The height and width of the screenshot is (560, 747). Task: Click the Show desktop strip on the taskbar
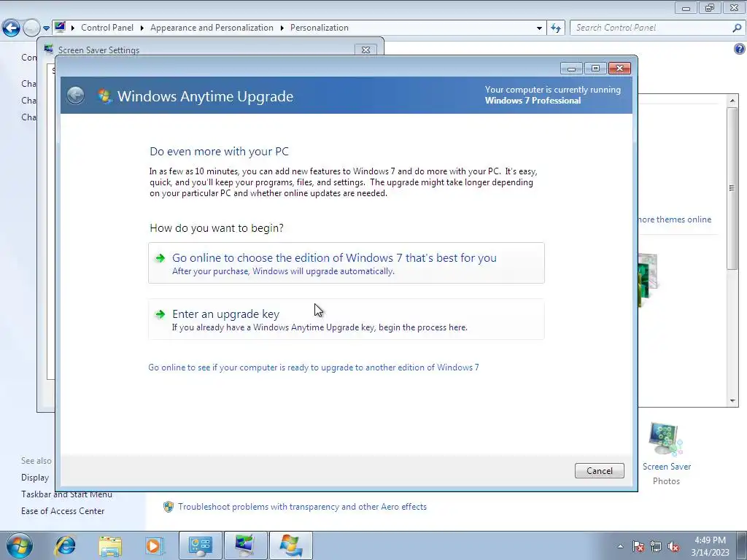tap(742, 545)
